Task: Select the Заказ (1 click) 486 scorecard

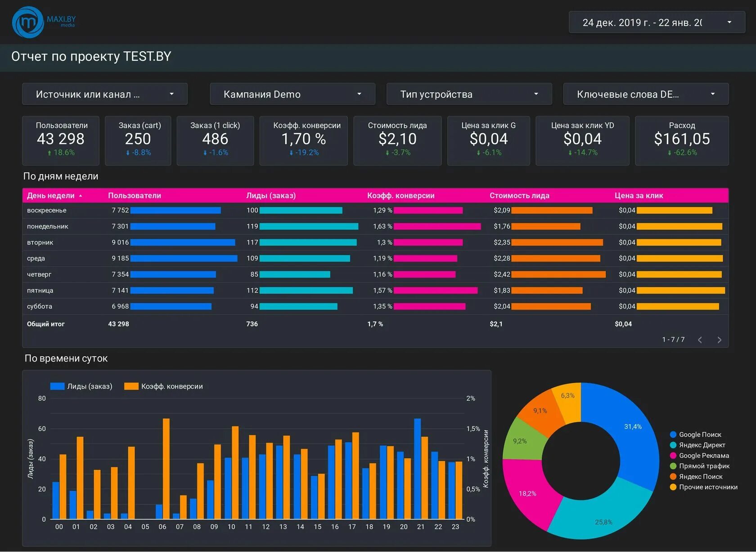Action: [x=215, y=140]
